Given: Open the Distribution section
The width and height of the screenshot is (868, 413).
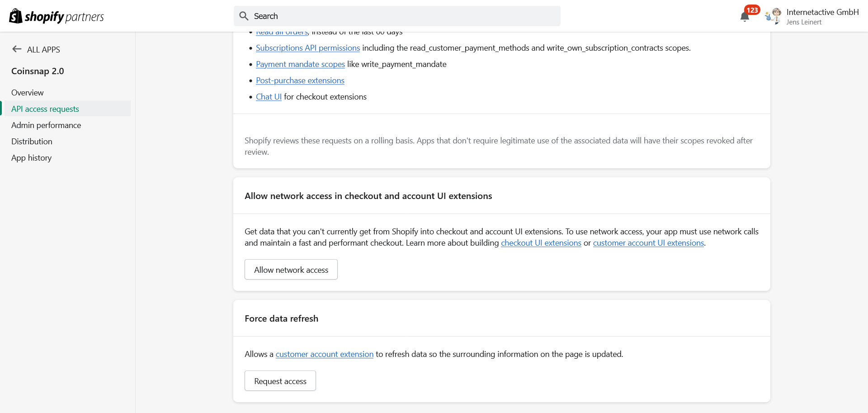Looking at the screenshot, I should click(x=32, y=142).
